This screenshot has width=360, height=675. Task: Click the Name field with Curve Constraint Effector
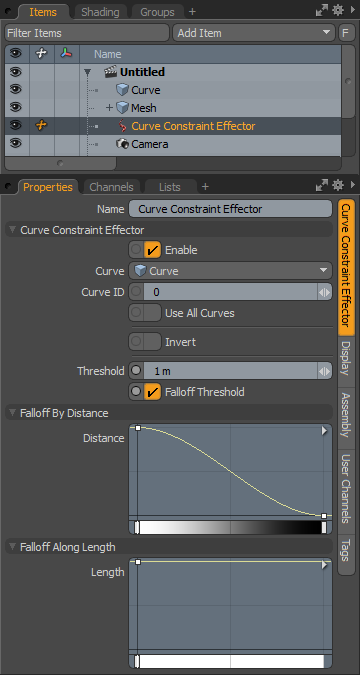click(x=230, y=209)
